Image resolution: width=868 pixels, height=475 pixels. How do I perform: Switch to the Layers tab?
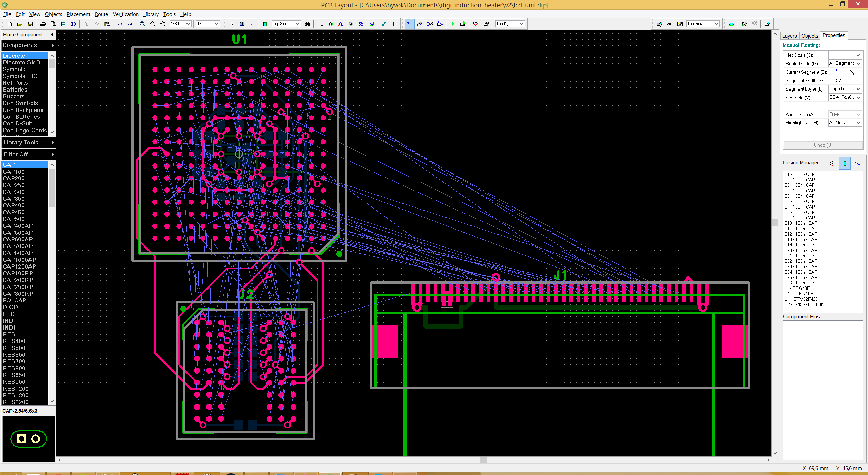(x=789, y=36)
